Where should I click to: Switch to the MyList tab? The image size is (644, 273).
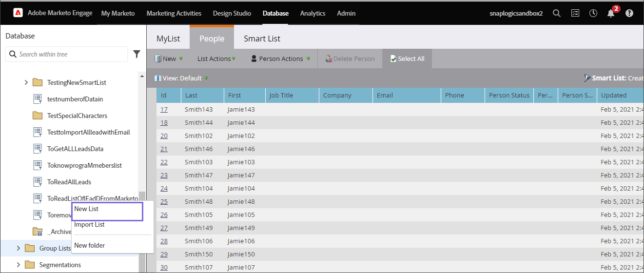168,39
